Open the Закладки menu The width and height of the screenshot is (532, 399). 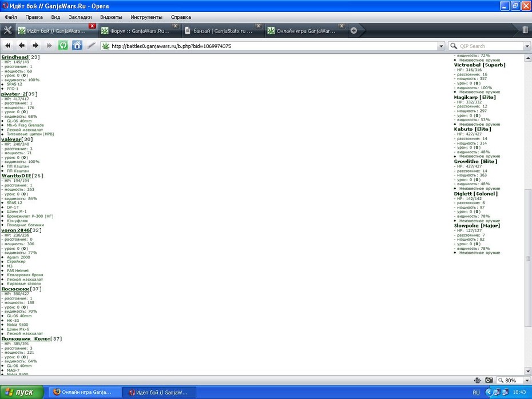pyautogui.click(x=80, y=17)
